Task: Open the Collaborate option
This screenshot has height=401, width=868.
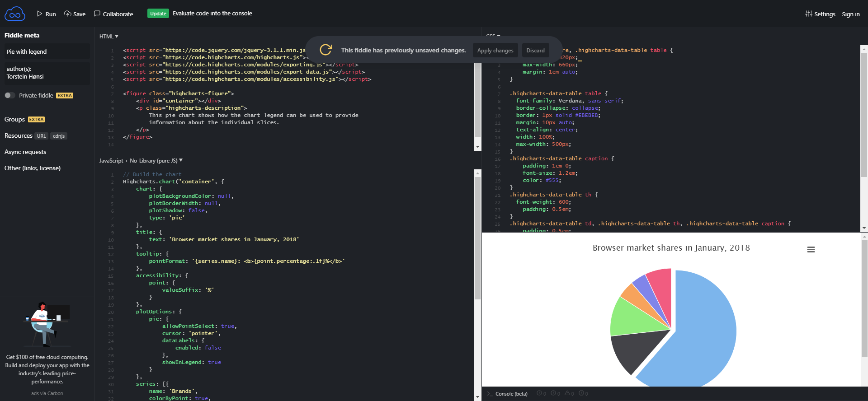Action: pyautogui.click(x=113, y=14)
